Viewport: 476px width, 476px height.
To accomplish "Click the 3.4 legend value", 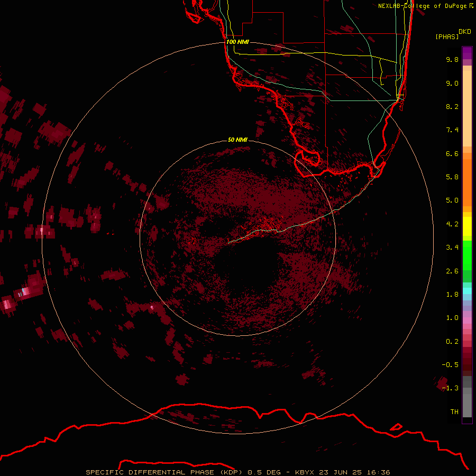I will [452, 248].
